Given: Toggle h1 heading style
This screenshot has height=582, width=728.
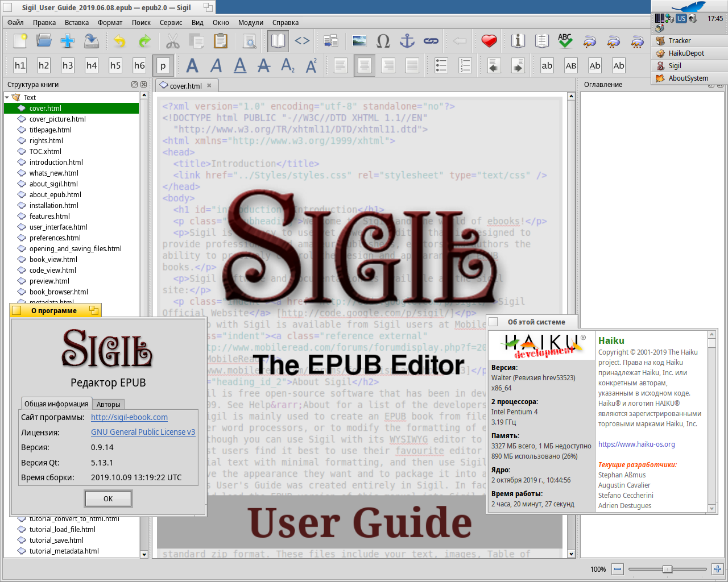Looking at the screenshot, I should [x=20, y=65].
